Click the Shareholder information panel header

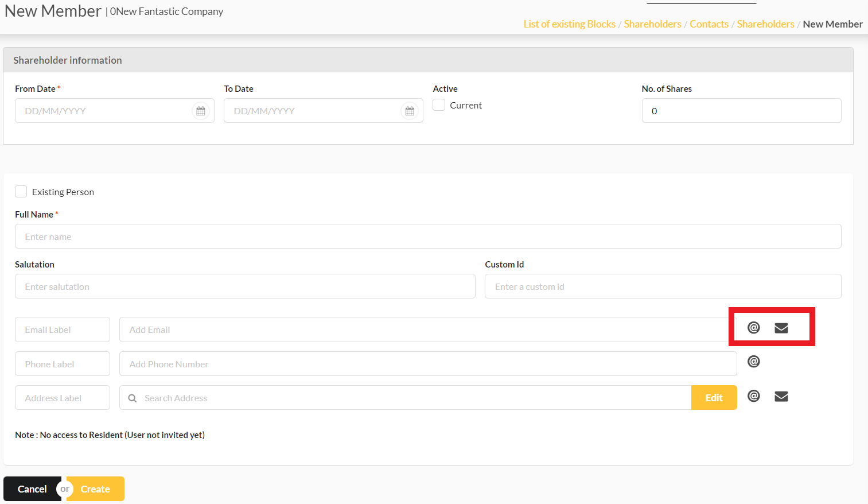coord(428,60)
